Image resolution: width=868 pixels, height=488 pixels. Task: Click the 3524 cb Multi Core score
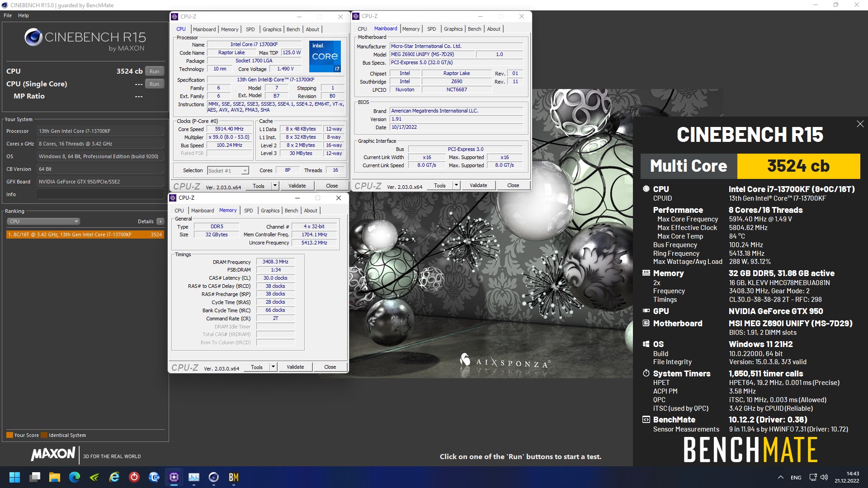click(x=798, y=166)
